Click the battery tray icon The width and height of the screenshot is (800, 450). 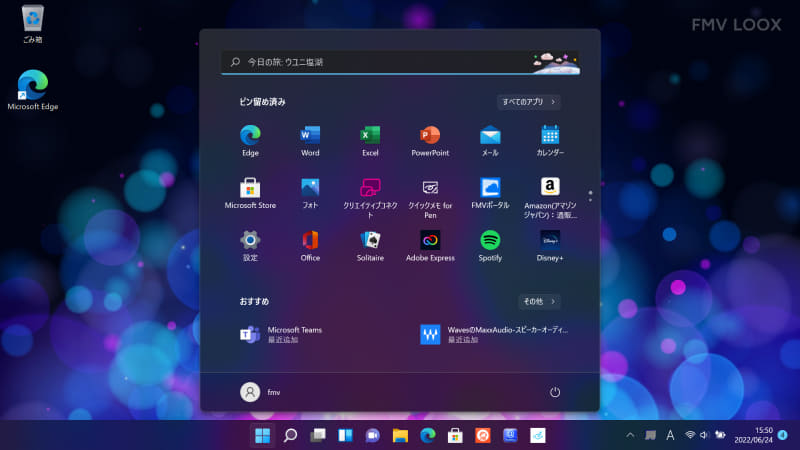pyautogui.click(x=720, y=435)
